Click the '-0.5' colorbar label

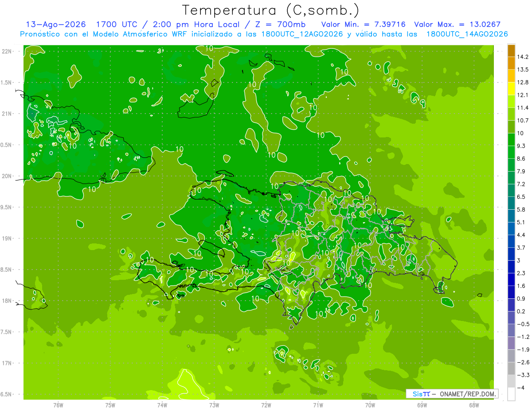click(523, 324)
